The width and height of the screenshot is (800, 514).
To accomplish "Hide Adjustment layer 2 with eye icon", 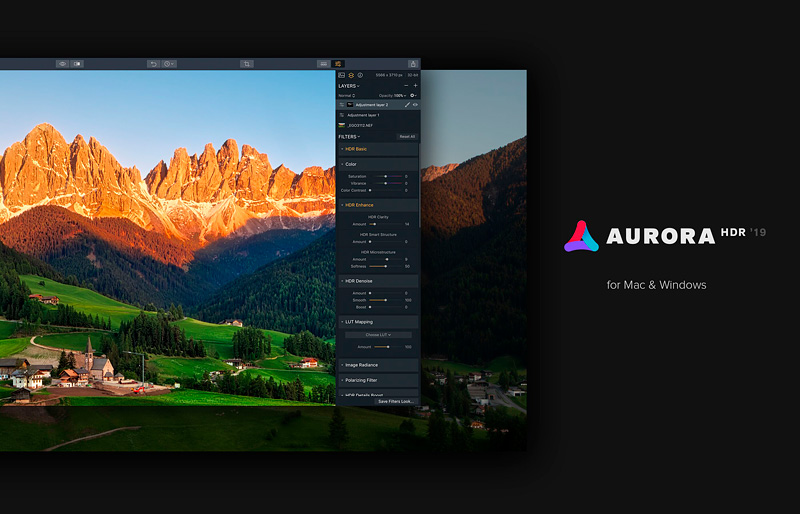I will pyautogui.click(x=415, y=105).
